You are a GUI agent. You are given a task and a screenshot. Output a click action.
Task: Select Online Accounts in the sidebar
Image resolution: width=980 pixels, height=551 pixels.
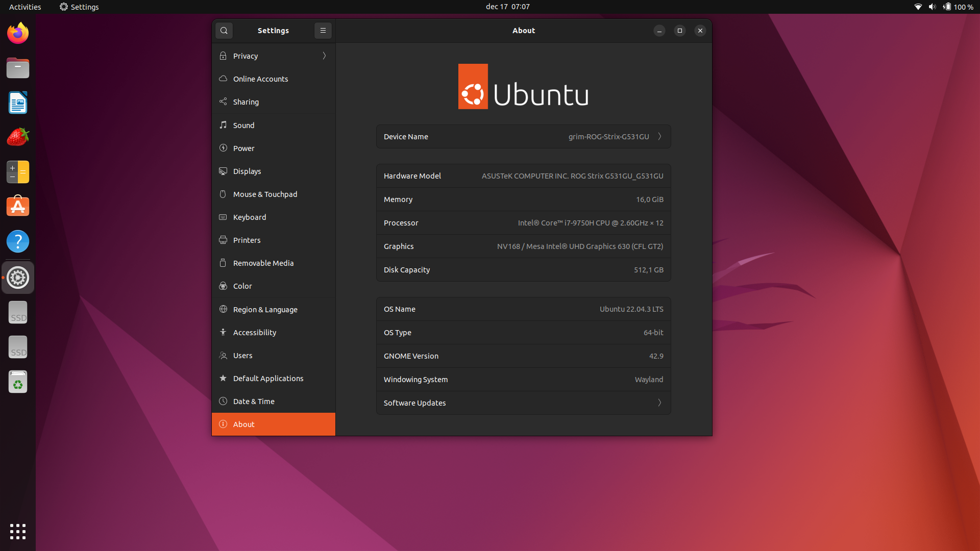coord(274,79)
